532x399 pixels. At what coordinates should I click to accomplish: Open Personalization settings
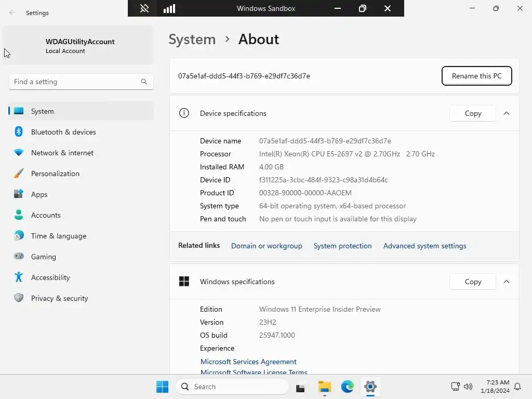[81, 174]
